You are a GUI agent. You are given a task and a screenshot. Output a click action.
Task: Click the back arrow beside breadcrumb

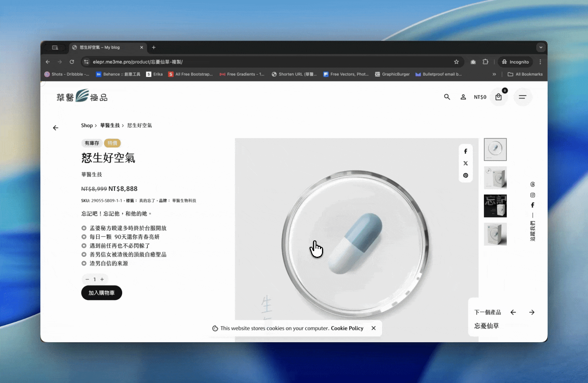pos(56,128)
